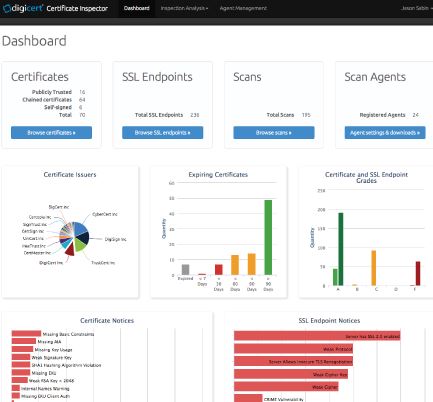Viewport: 433px width, 402px height.
Task: Click the Weak Cipher Key notice bar
Action: point(291,374)
